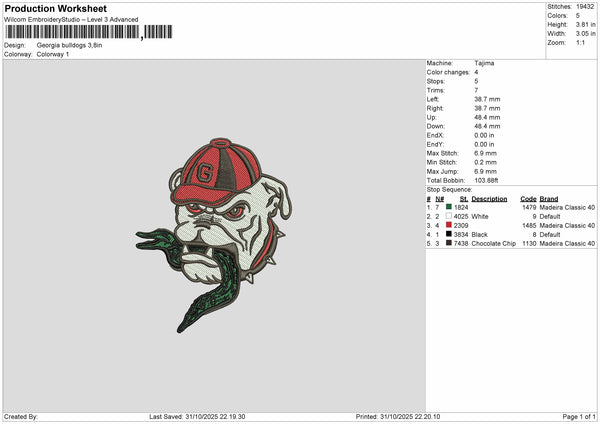Click the 'White' description in row 2
The height and width of the screenshot is (424, 600).
pyautogui.click(x=480, y=217)
